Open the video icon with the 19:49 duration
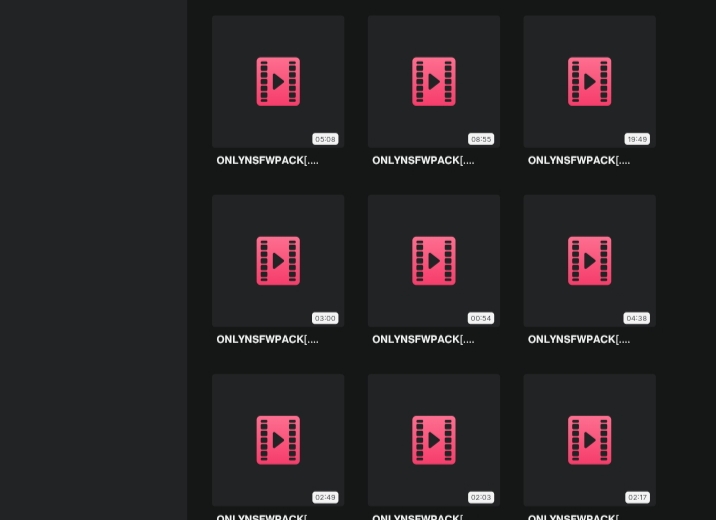 [x=589, y=81]
